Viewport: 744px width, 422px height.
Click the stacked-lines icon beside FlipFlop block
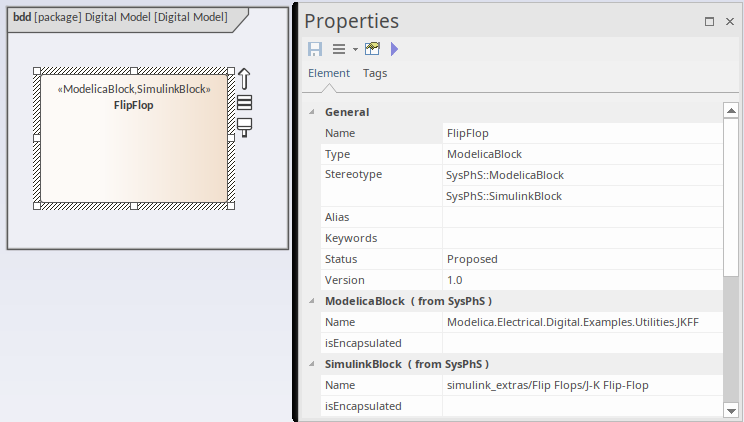244,103
